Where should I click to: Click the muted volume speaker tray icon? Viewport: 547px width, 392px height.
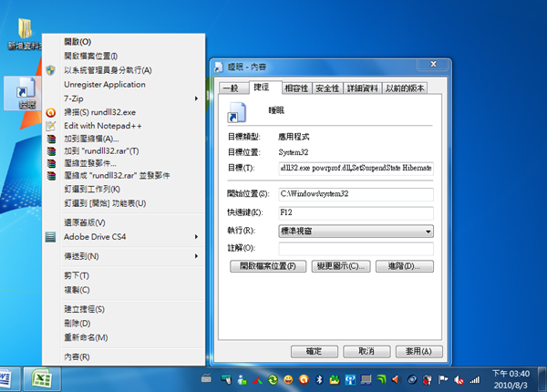(x=459, y=380)
